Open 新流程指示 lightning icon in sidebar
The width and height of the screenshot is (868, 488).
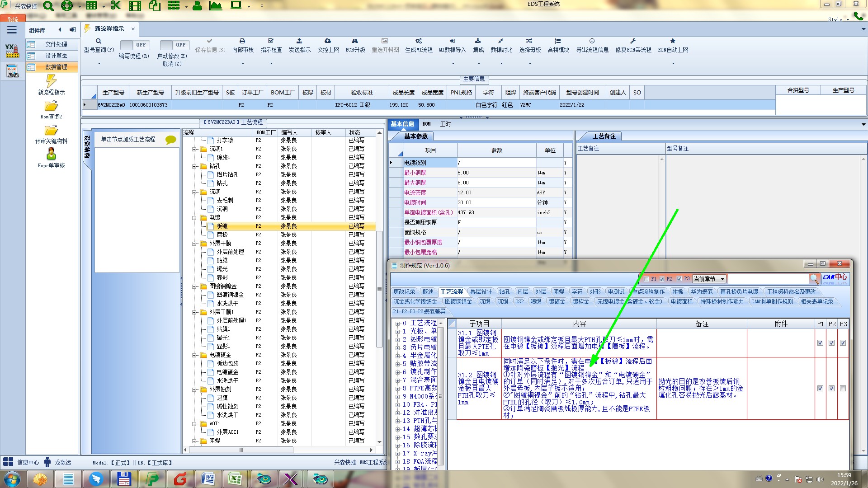coord(51,81)
